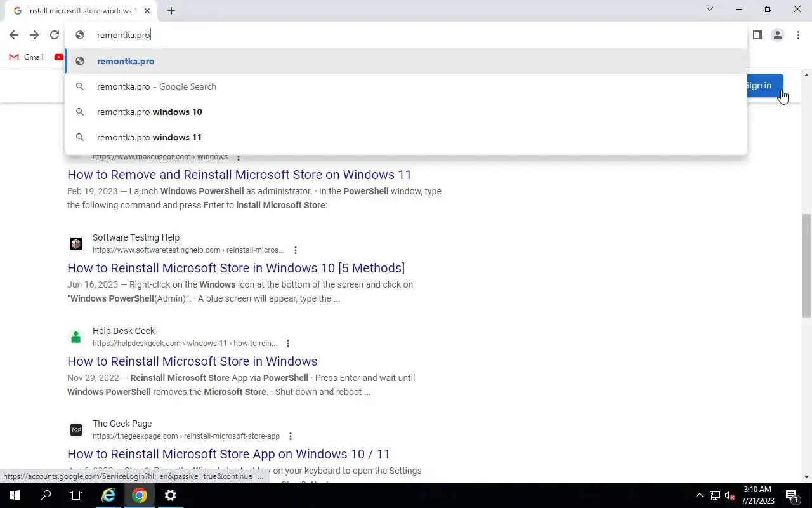812x508 pixels.
Task: Open the YouTube bookmark icon
Action: click(59, 57)
